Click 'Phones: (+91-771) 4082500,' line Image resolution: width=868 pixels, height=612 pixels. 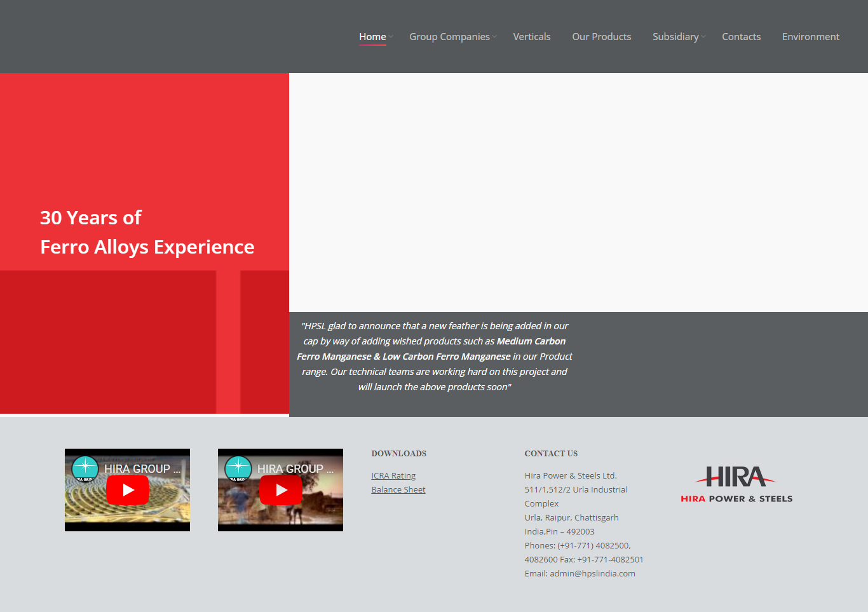point(578,545)
